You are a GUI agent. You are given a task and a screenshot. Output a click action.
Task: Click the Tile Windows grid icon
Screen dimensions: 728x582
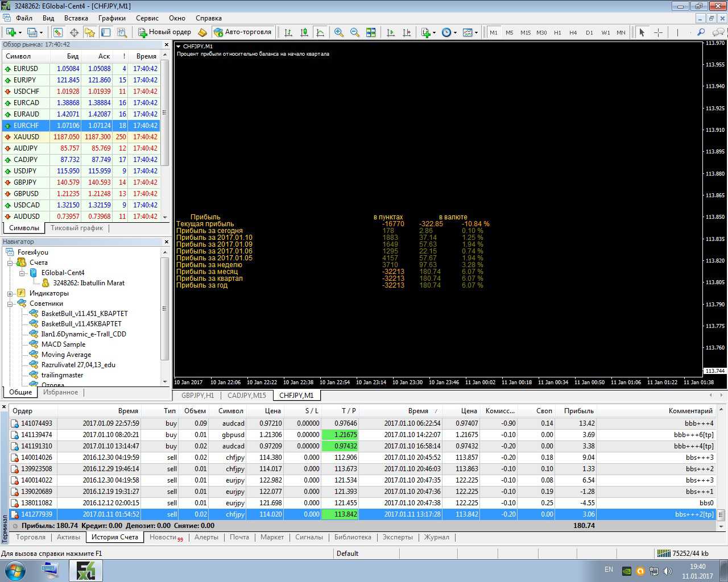(371, 32)
